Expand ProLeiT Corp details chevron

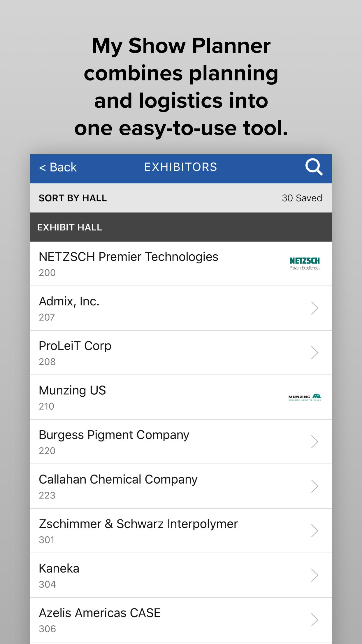click(314, 353)
